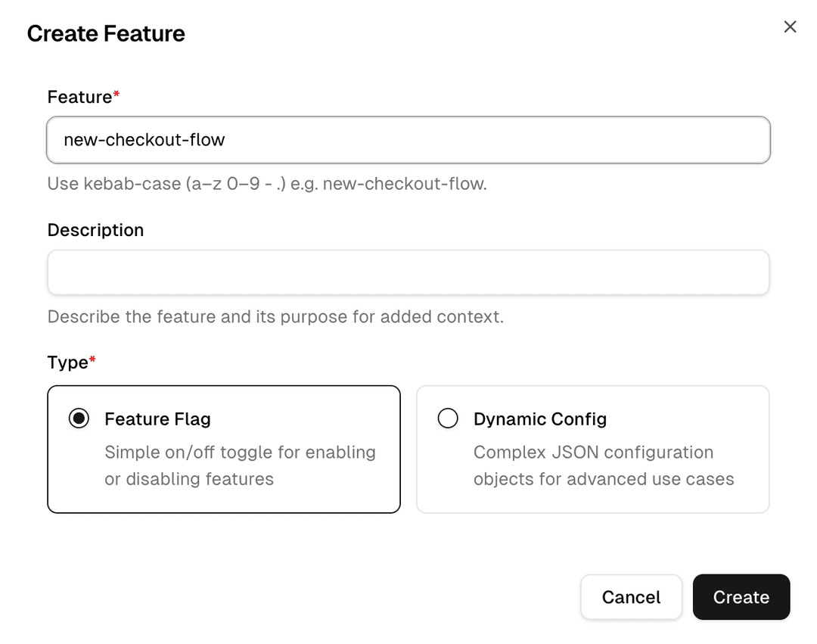
Task: Click the Description label
Action: (95, 229)
